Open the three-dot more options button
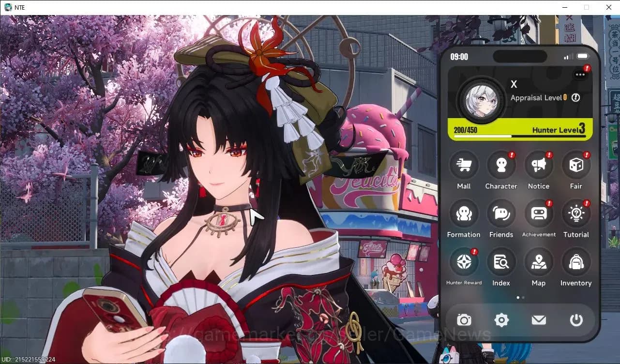 pyautogui.click(x=580, y=75)
